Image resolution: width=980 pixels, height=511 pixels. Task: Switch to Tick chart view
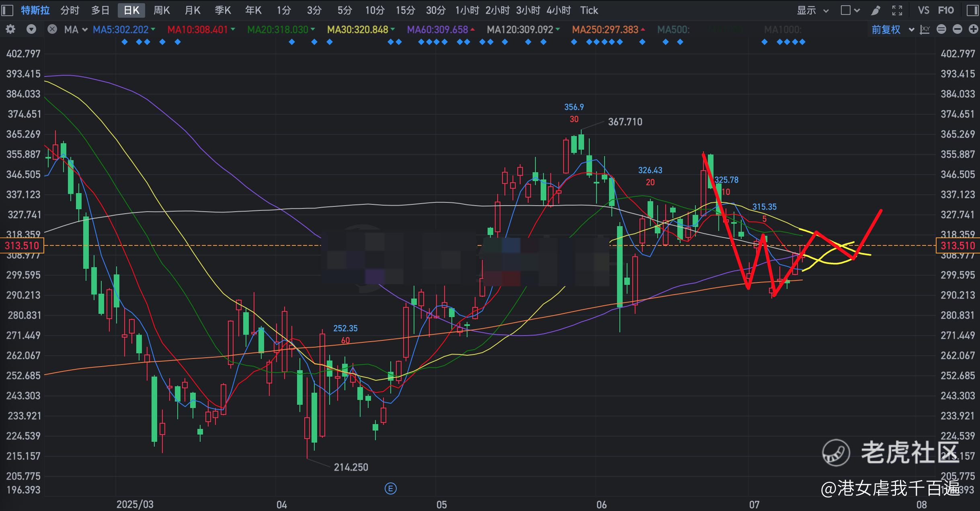[589, 10]
